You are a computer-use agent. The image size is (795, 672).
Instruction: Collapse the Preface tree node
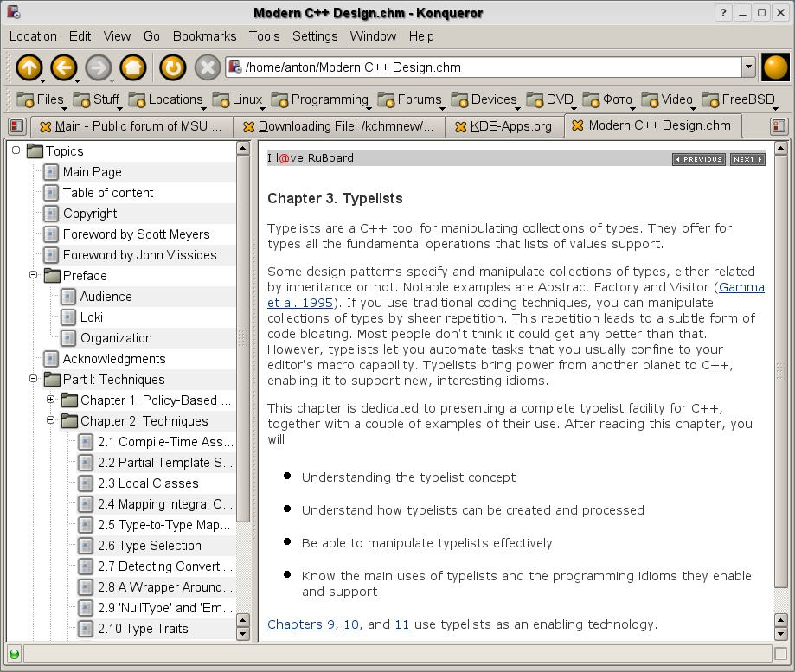coord(34,275)
